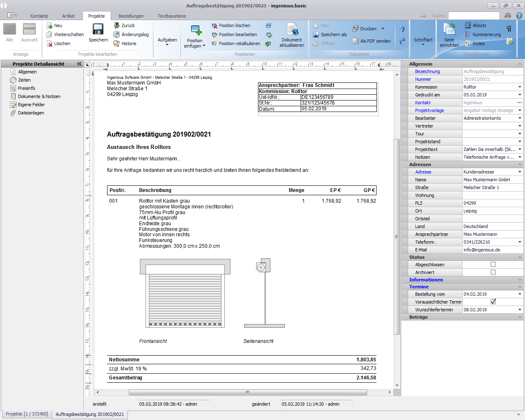The image size is (525, 420).
Task: Switch to the Bestellungen tab
Action: tap(131, 16)
